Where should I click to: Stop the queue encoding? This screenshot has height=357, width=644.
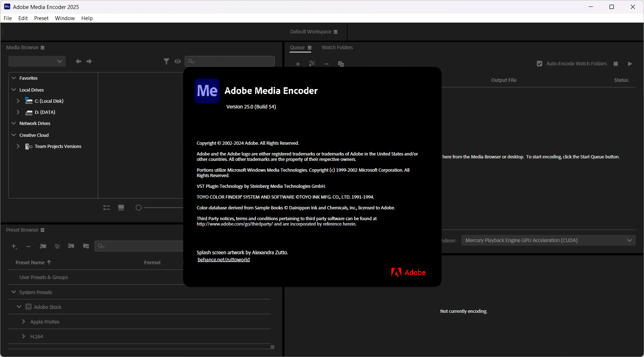tap(616, 64)
